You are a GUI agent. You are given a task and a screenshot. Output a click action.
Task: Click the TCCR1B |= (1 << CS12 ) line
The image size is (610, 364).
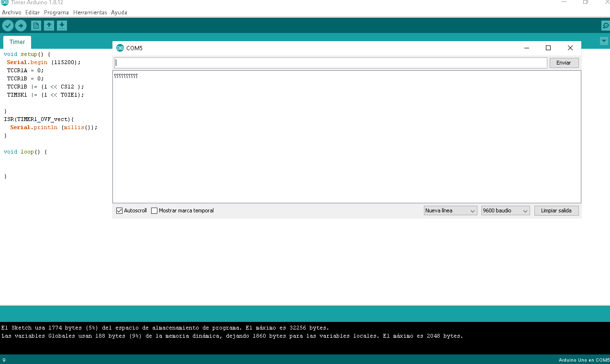pyautogui.click(x=45, y=87)
